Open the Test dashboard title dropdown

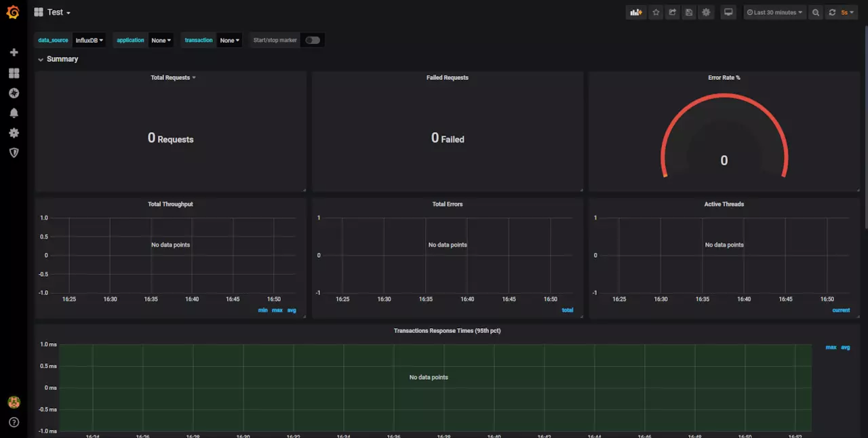coord(59,12)
